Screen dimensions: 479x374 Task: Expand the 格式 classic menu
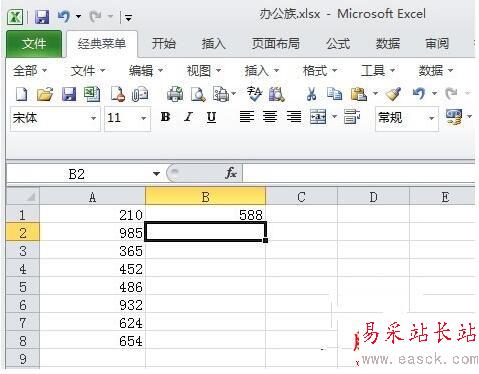click(x=320, y=71)
